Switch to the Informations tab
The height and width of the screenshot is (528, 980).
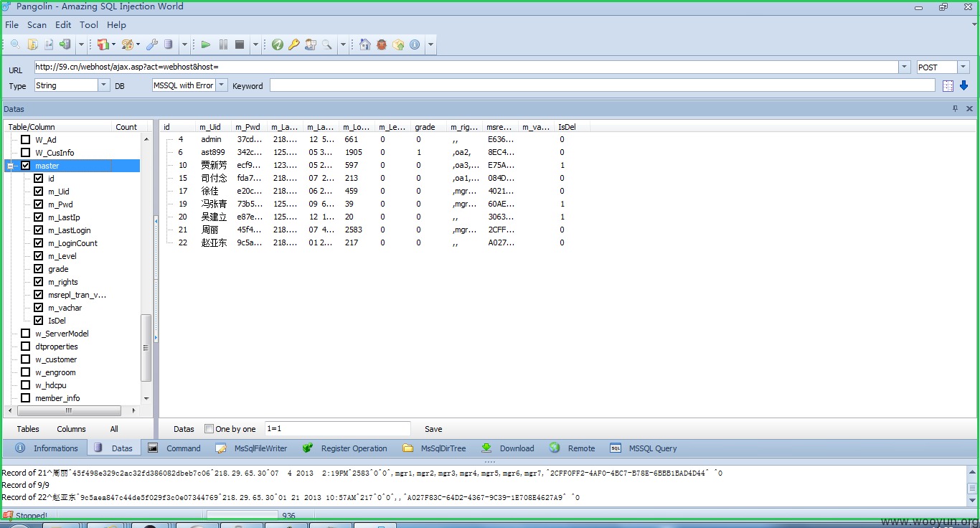point(47,448)
